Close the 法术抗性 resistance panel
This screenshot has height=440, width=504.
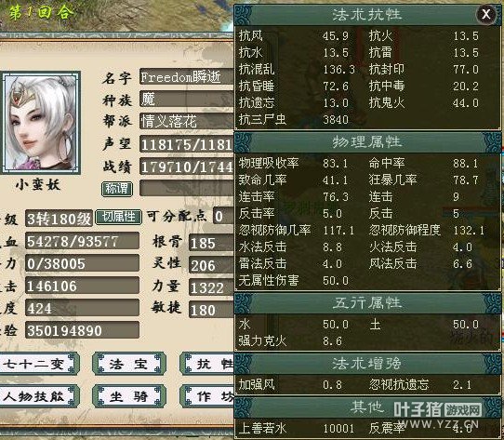[486, 14]
